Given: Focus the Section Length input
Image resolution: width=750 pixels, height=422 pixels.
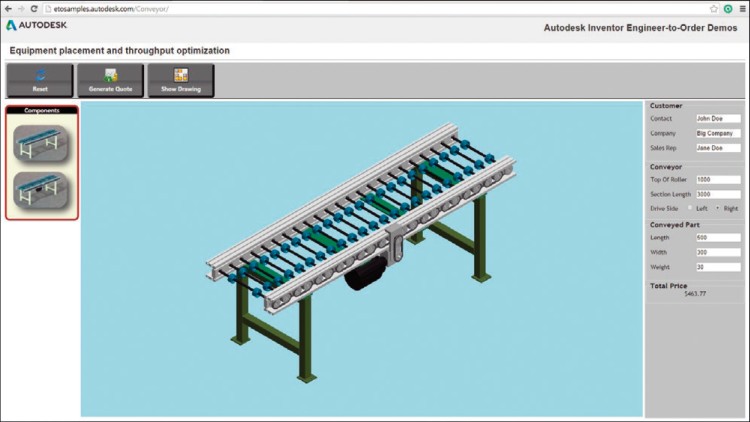Looking at the screenshot, I should (x=718, y=194).
